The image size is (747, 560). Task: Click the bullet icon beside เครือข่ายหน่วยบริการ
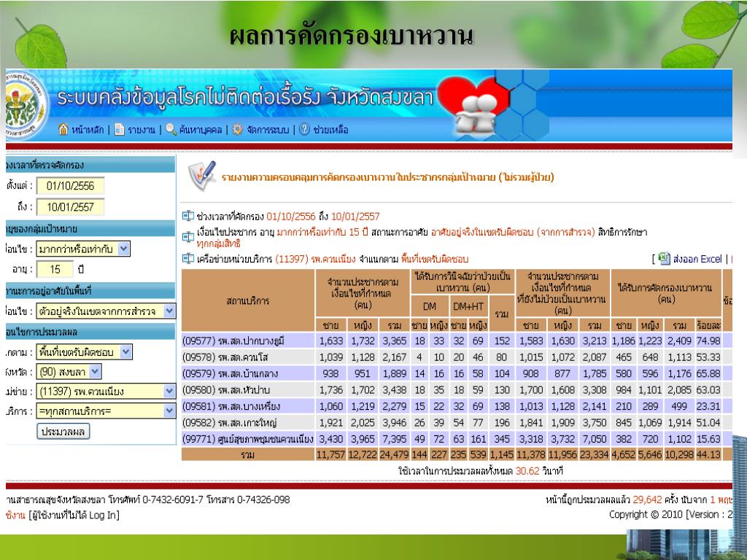[x=188, y=259]
